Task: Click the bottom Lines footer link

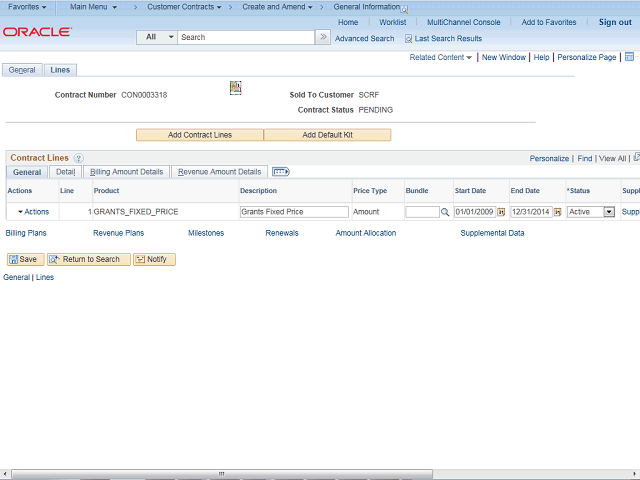Action: [44, 277]
